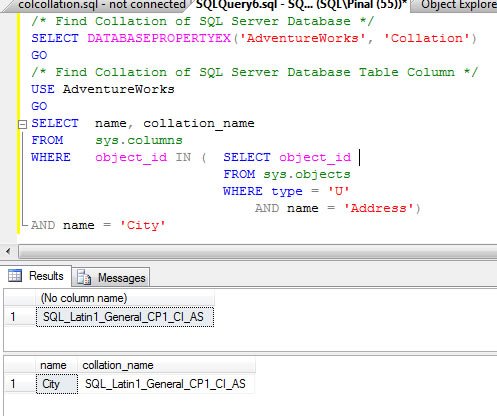Collapse the SELECT statement outline block
This screenshot has width=497, height=416.
click(22, 124)
